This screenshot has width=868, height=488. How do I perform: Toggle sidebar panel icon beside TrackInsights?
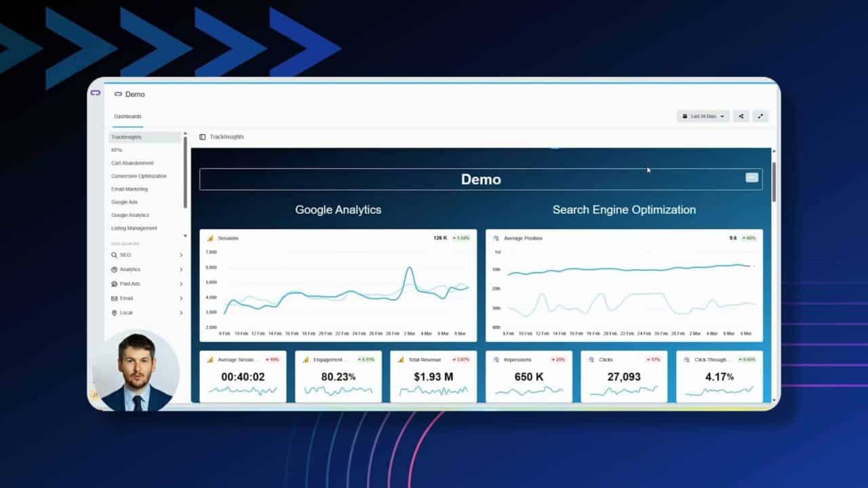point(202,137)
